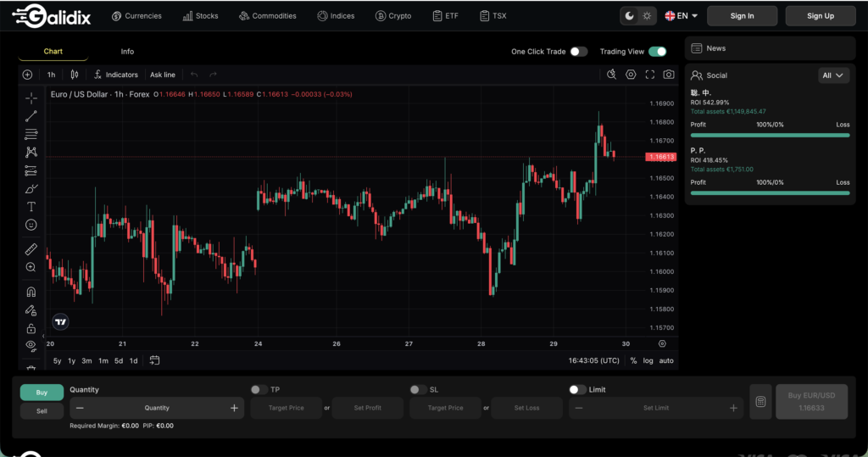Hide all drawings with eye icon
868x457 pixels.
click(x=31, y=346)
